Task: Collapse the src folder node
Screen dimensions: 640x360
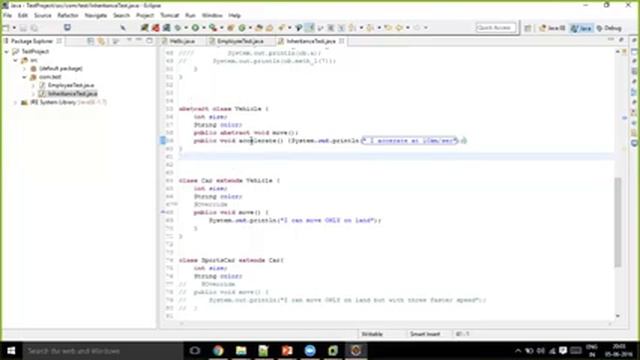Action: tap(15, 60)
